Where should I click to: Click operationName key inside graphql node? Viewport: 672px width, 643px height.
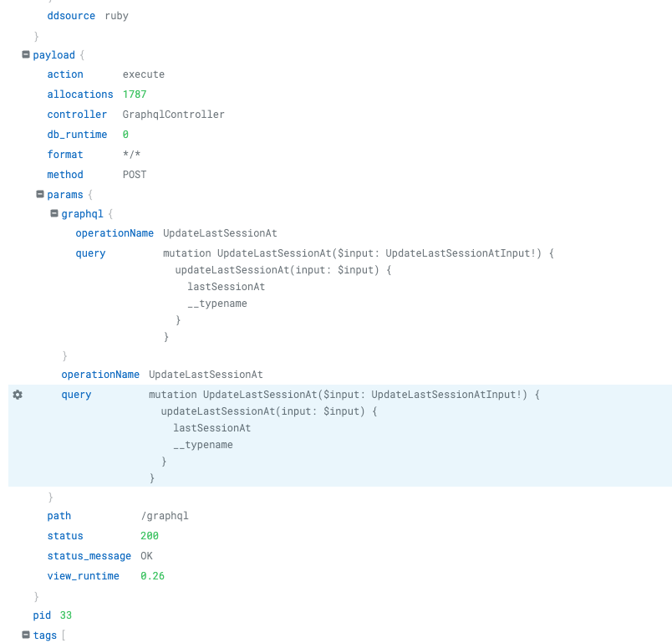click(115, 233)
